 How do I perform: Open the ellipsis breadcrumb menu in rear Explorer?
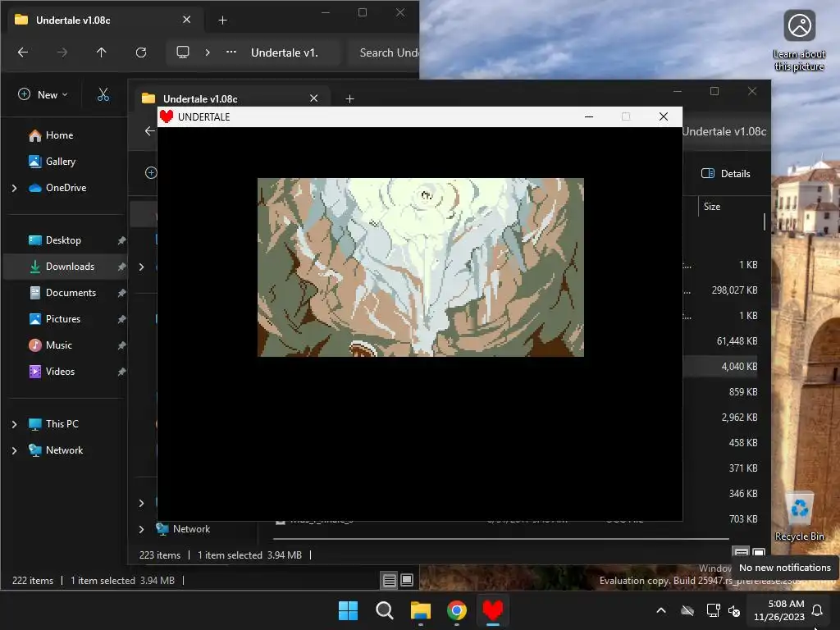pos(231,52)
